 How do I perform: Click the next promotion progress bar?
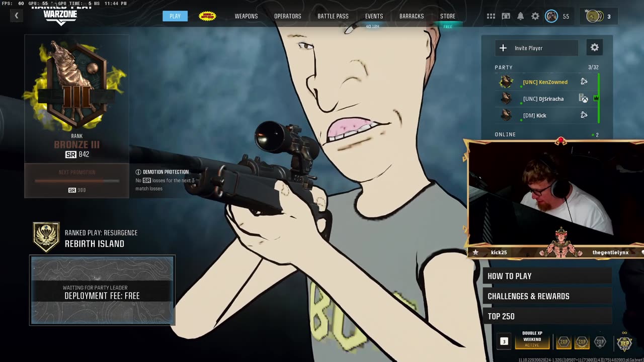(x=77, y=181)
